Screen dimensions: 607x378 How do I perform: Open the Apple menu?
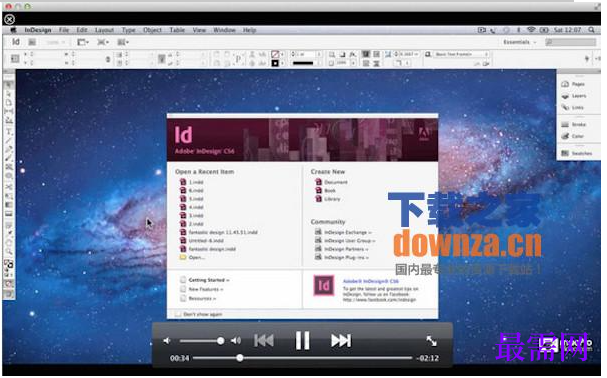tap(14, 30)
